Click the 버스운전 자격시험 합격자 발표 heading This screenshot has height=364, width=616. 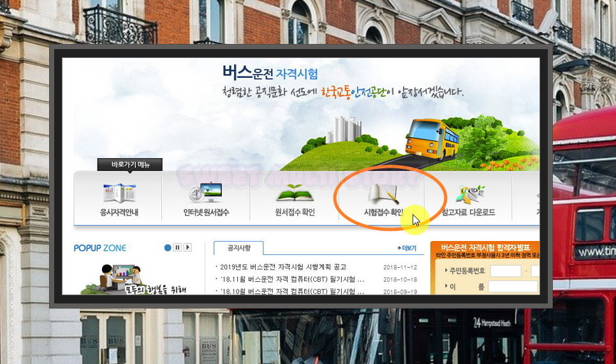click(x=485, y=247)
